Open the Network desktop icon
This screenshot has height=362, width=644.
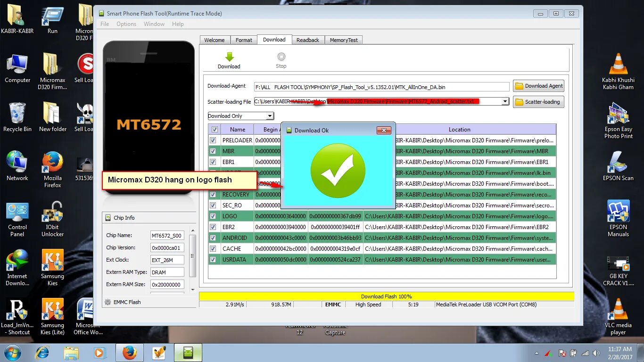tap(17, 166)
